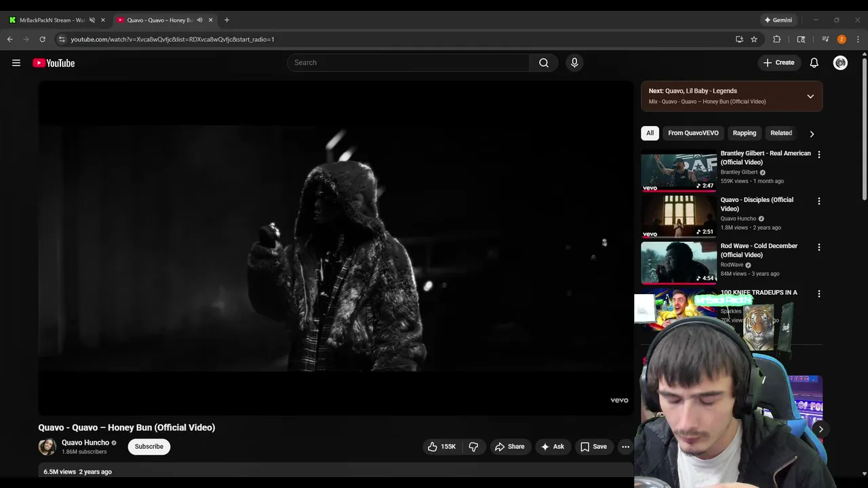Open options for Brantley Gilbert Real American video
The image size is (868, 488).
(x=818, y=155)
